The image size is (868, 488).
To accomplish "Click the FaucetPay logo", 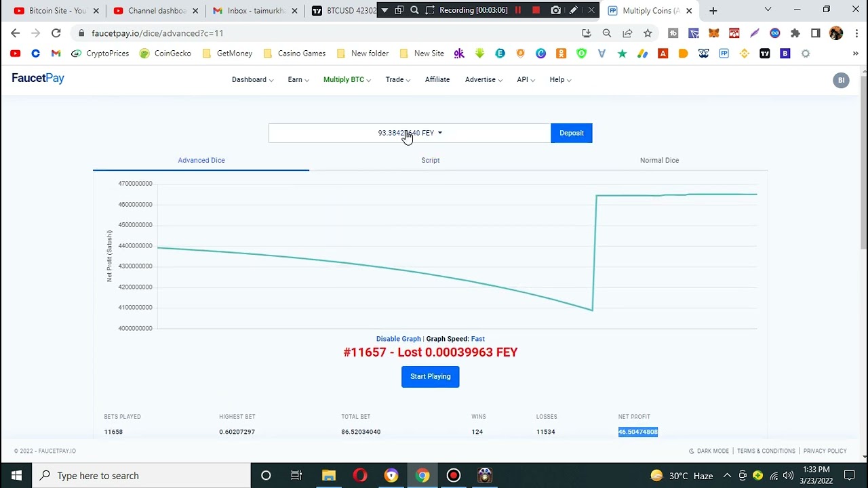I will point(38,79).
